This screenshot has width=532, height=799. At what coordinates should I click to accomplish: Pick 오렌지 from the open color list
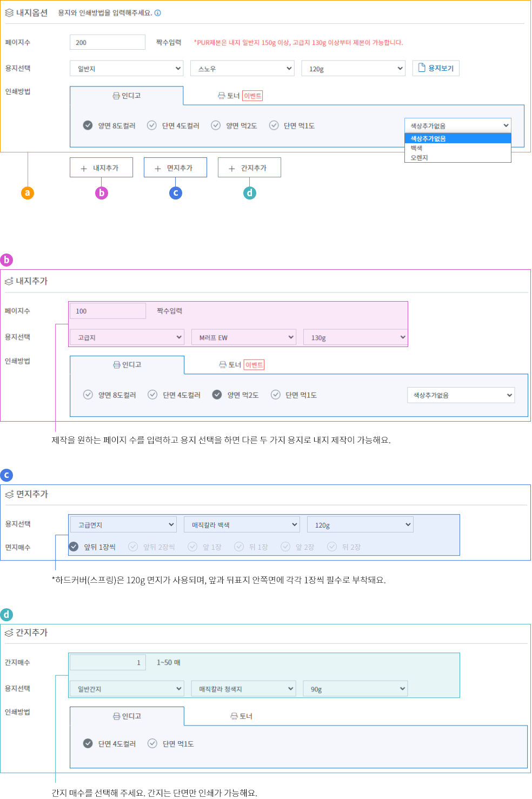(420, 158)
